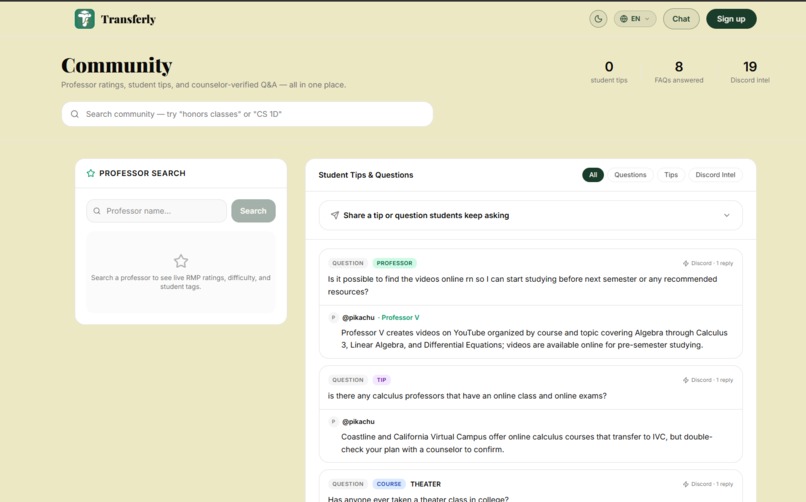This screenshot has height=502, width=806.
Task: Select the Tips filter tab
Action: (671, 175)
